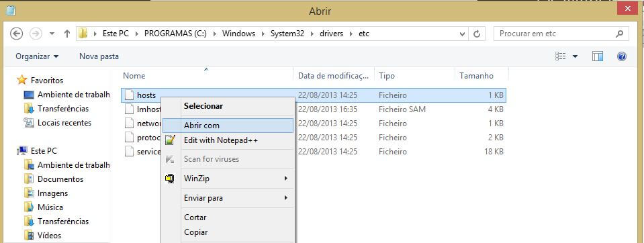Image resolution: width=644 pixels, height=243 pixels.
Task: Open view options dropdown arrow
Action: point(575,56)
